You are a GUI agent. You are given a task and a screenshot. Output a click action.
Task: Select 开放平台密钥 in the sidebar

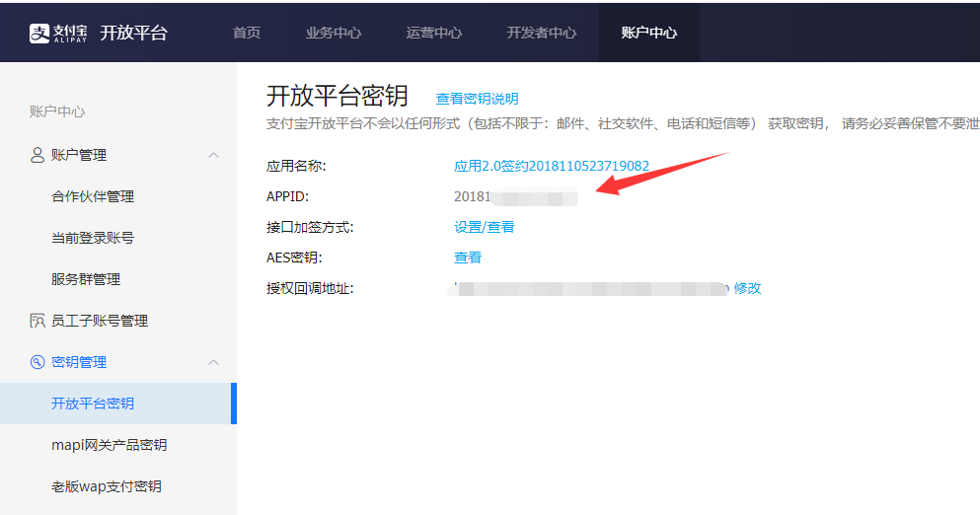(93, 404)
